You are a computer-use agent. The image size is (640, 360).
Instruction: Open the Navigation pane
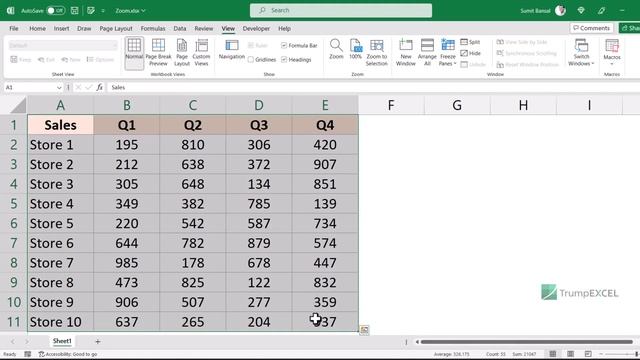231,49
